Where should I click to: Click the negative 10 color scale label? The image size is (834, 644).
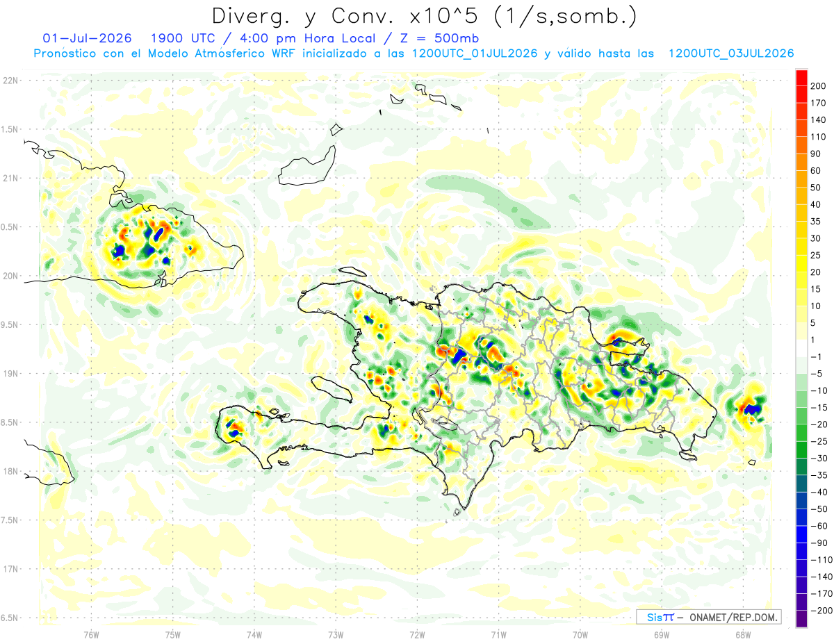tap(819, 390)
